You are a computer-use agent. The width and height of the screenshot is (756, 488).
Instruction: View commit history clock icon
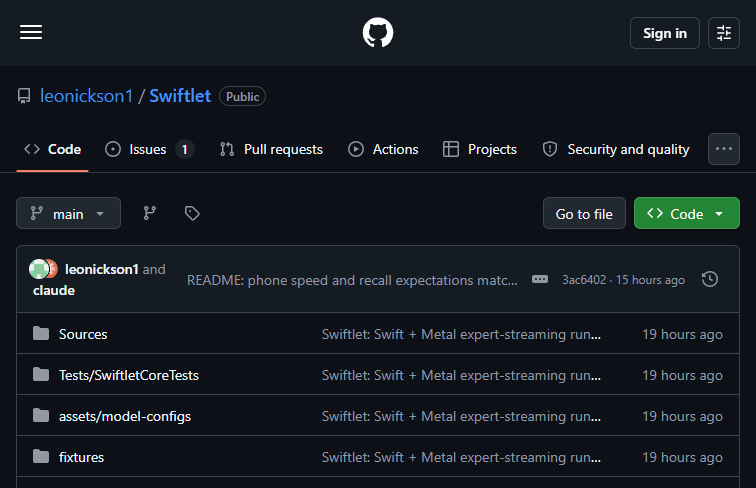point(710,279)
